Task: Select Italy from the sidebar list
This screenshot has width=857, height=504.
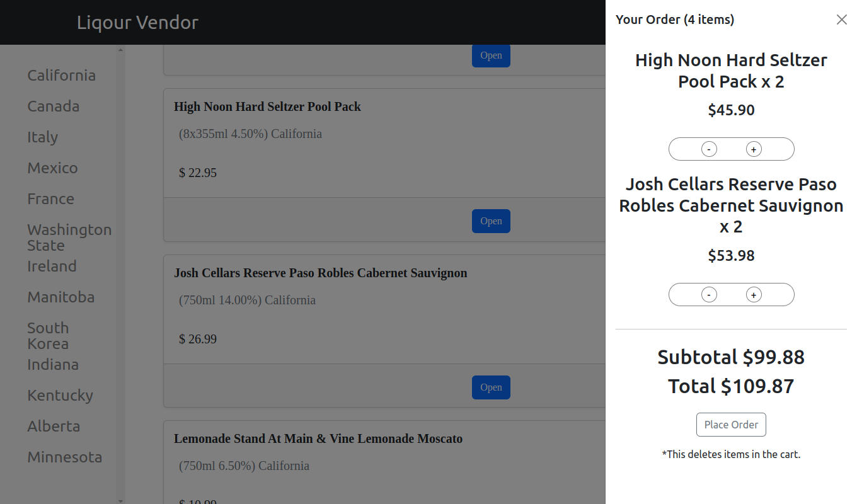Action: tap(42, 137)
